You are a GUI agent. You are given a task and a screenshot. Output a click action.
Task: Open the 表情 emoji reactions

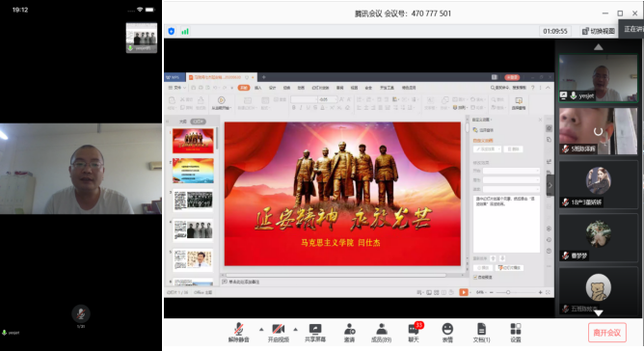(x=447, y=333)
